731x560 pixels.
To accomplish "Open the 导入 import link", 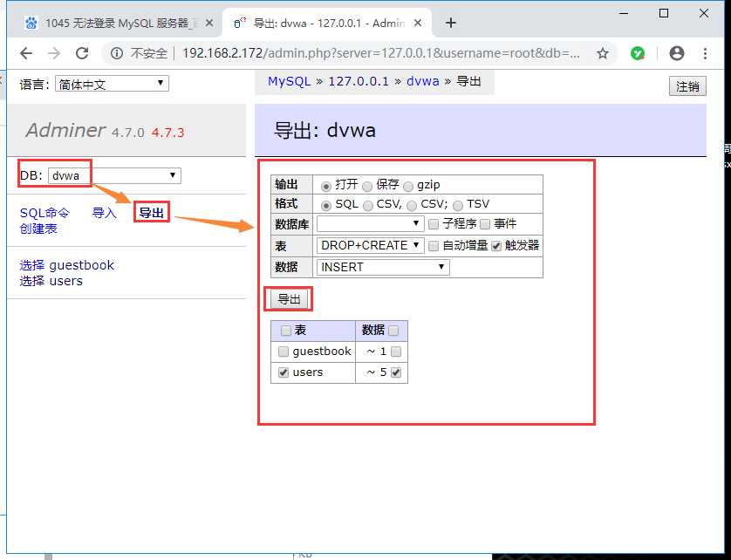I will click(104, 213).
